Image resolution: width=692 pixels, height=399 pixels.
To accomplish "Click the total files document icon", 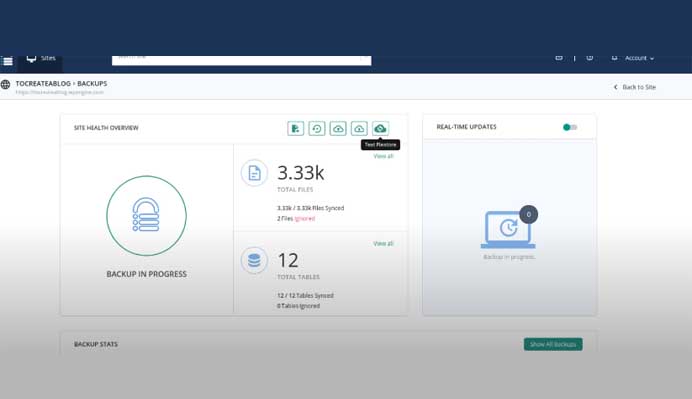I will point(254,173).
